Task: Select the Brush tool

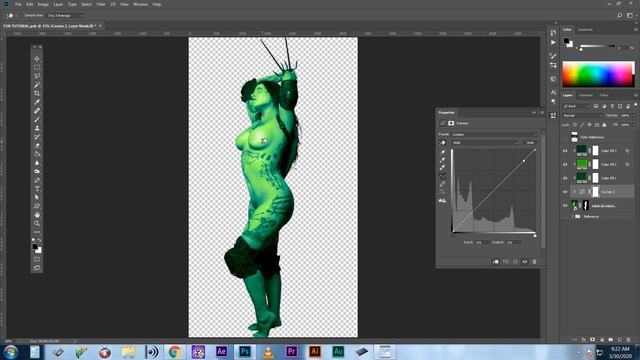Action: (x=37, y=119)
